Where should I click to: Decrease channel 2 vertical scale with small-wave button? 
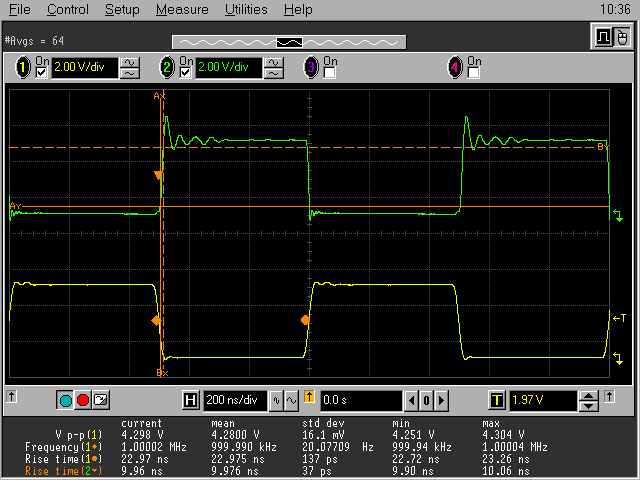click(273, 73)
